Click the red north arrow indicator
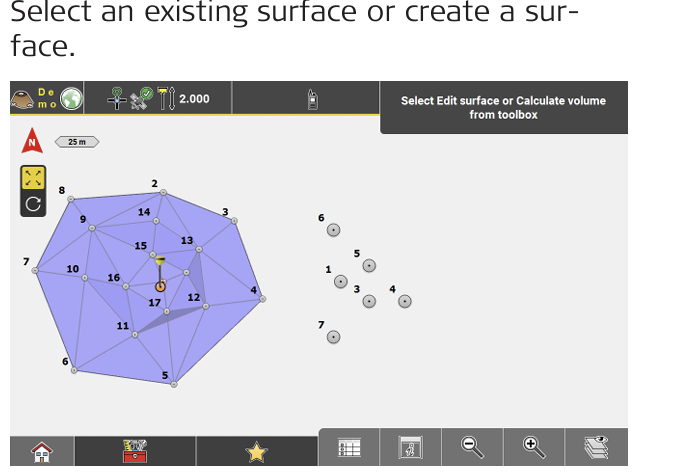The image size is (689, 472). tap(32, 141)
